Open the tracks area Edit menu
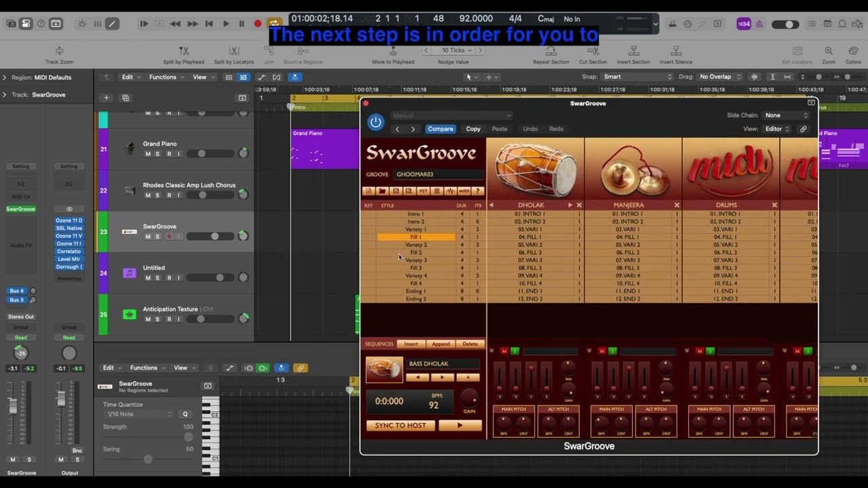The width and height of the screenshot is (868, 488). [130, 77]
